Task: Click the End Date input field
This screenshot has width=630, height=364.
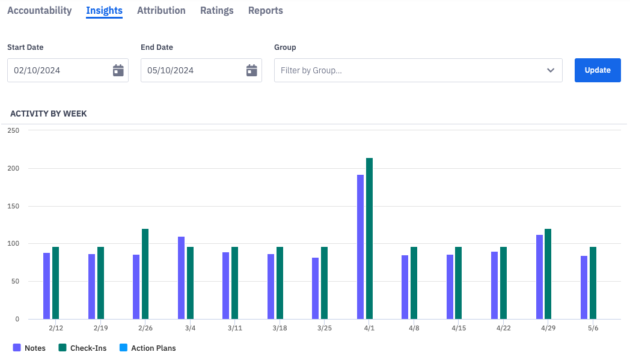Action: [194, 70]
